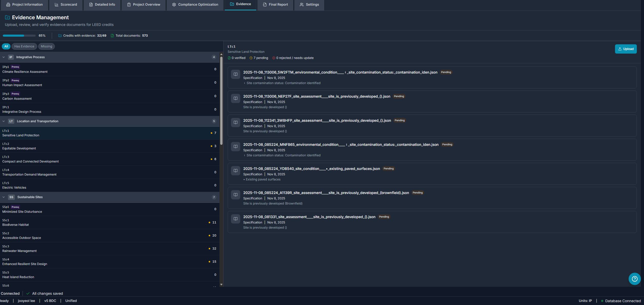Click the document icon on the 081331 site_assessment entry
This screenshot has width=644, height=305.
[x=235, y=219]
